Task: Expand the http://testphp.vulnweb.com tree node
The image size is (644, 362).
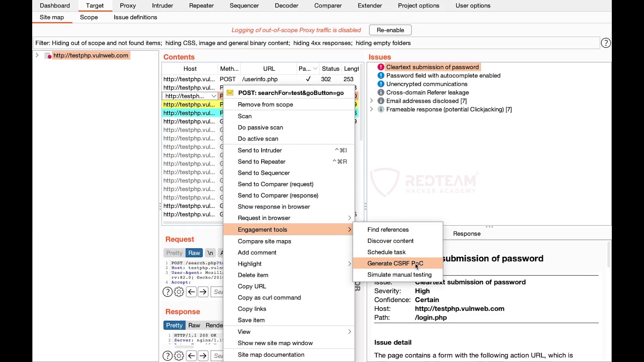Action: pyautogui.click(x=37, y=55)
